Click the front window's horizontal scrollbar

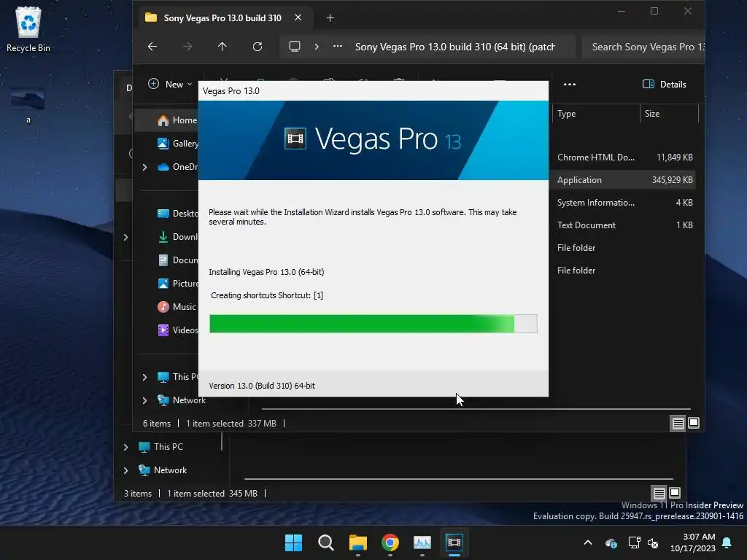[x=476, y=409]
